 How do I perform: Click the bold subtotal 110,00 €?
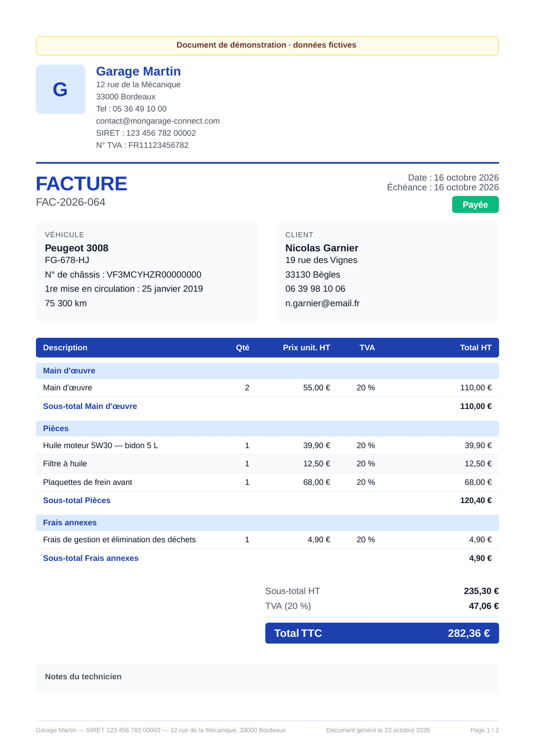click(476, 406)
